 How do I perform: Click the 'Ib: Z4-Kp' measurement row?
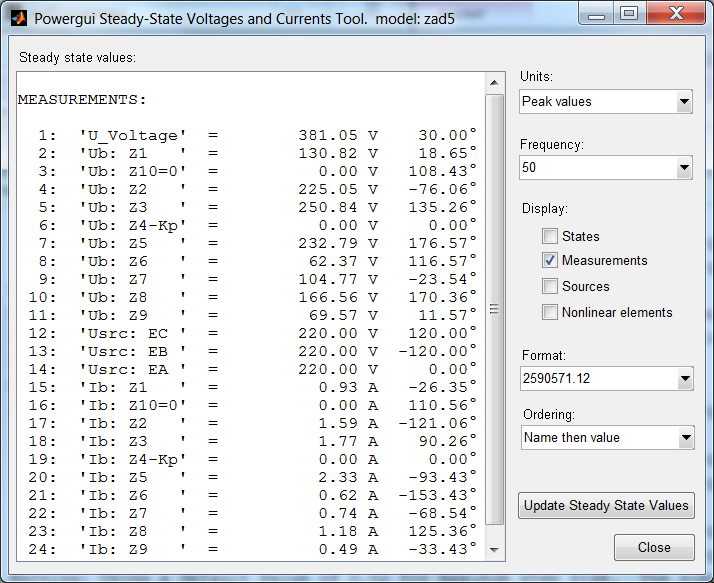(x=253, y=459)
